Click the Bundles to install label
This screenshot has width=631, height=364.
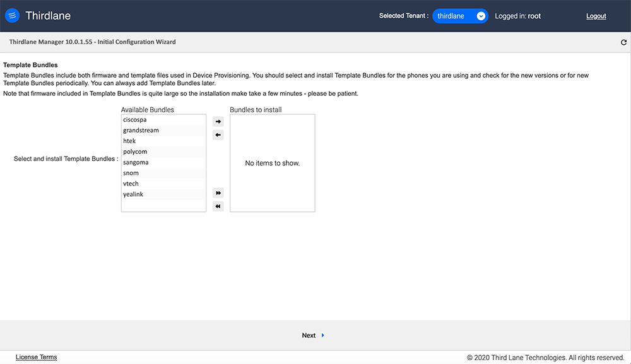[x=256, y=110]
